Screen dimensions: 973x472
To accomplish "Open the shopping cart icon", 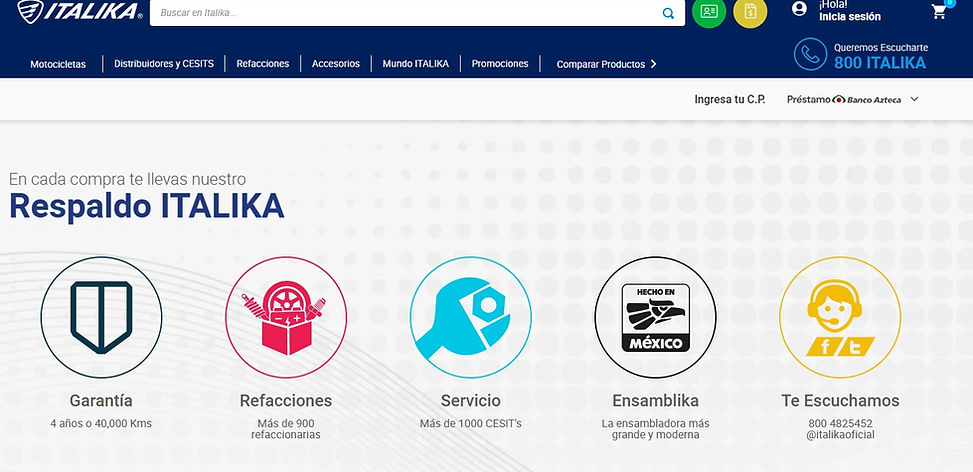I will click(x=939, y=12).
